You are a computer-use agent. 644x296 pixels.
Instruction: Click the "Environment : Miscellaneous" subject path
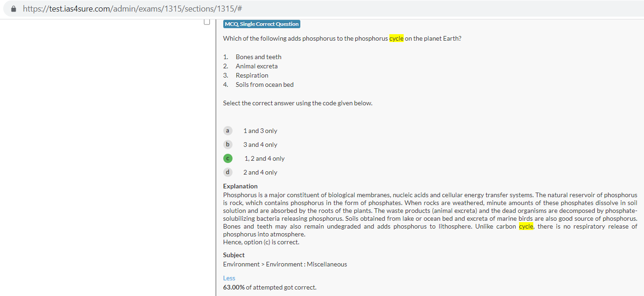coord(306,264)
